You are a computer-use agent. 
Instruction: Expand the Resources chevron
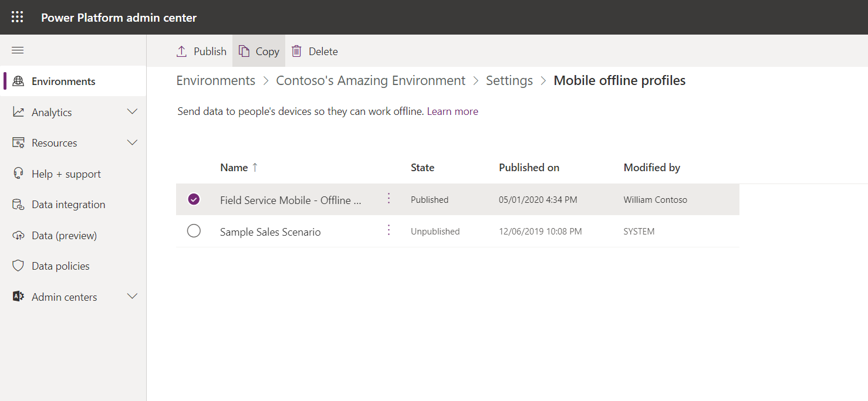pyautogui.click(x=133, y=142)
